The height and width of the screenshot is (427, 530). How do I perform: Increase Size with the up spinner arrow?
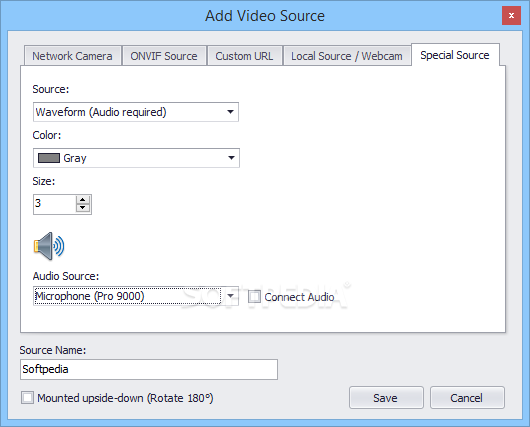83,199
